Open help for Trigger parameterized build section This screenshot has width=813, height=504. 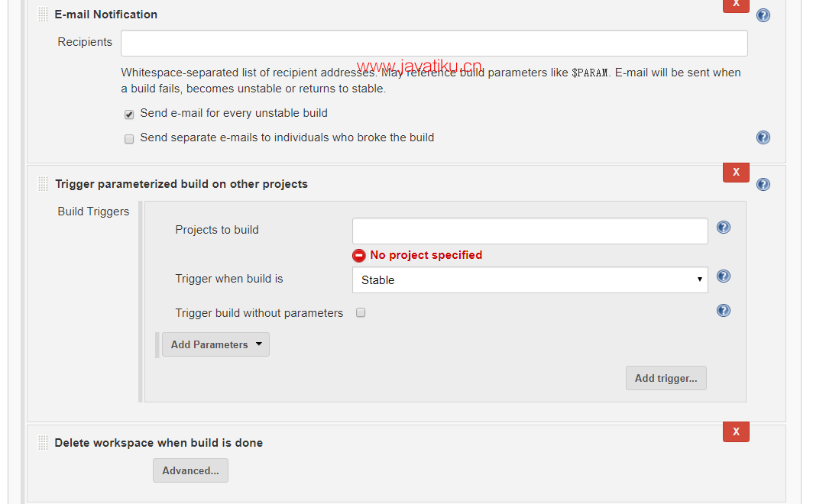click(763, 184)
